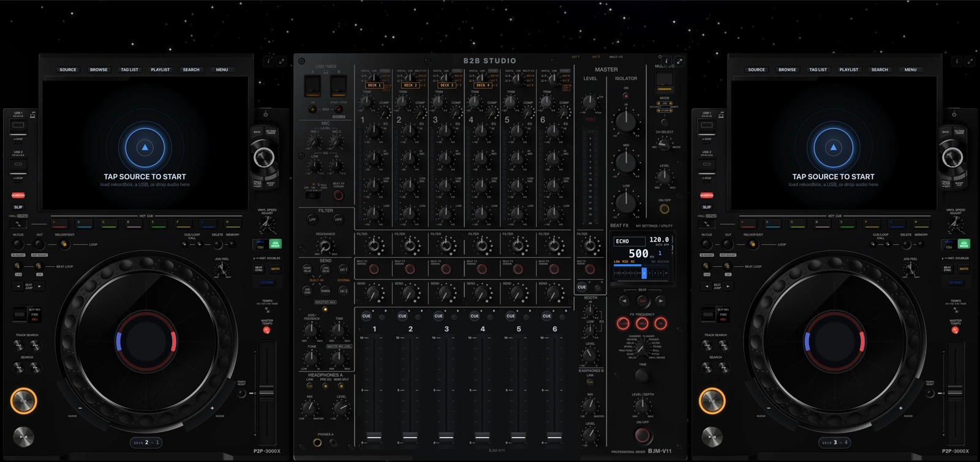
Task: Click the rotary selector knob on left deck
Action: pyautogui.click(x=264, y=158)
